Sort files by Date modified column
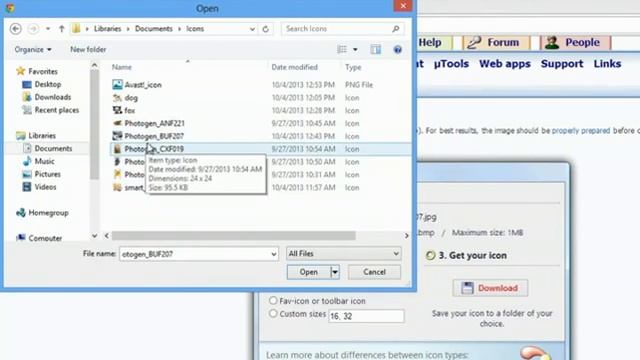The image size is (640, 360). tap(294, 67)
